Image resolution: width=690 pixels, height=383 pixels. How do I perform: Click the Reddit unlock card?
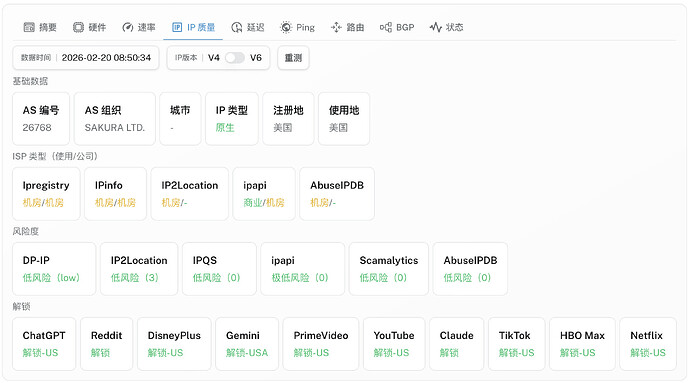(106, 344)
